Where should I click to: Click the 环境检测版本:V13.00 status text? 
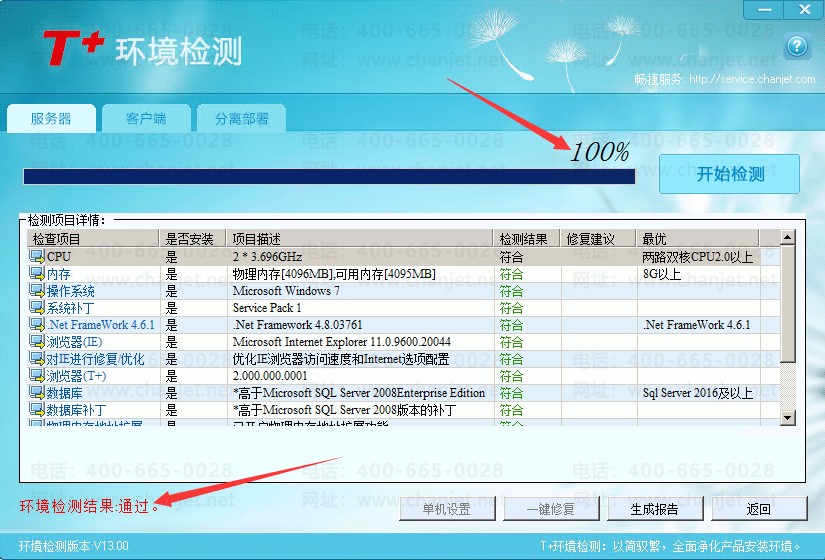pyautogui.click(x=74, y=545)
